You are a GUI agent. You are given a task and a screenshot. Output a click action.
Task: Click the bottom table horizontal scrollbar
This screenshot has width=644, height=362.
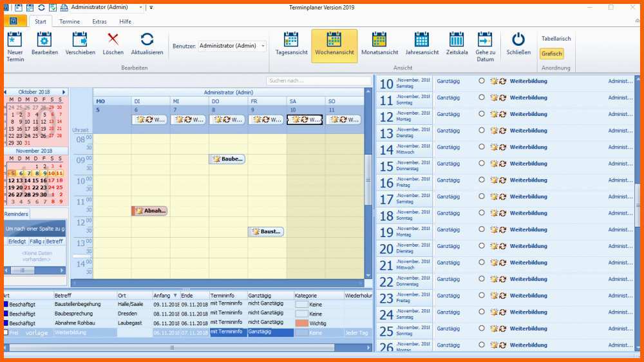click(172, 348)
